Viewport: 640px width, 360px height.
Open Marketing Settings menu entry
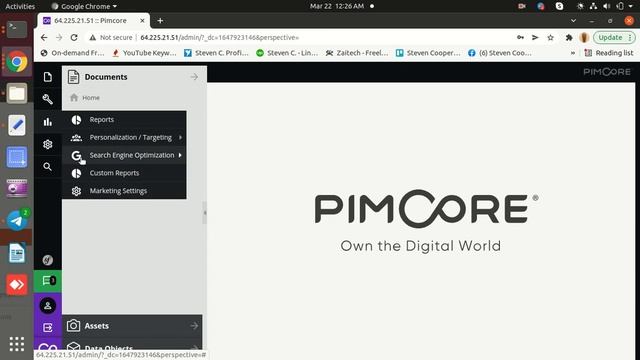[124, 191]
